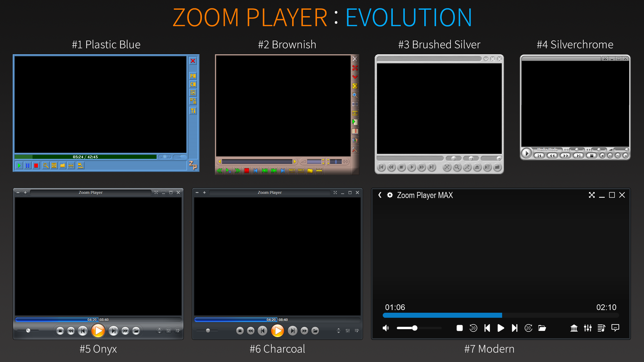Mute audio with Modern skin speaker icon
This screenshot has width=644, height=362.
coord(386,328)
